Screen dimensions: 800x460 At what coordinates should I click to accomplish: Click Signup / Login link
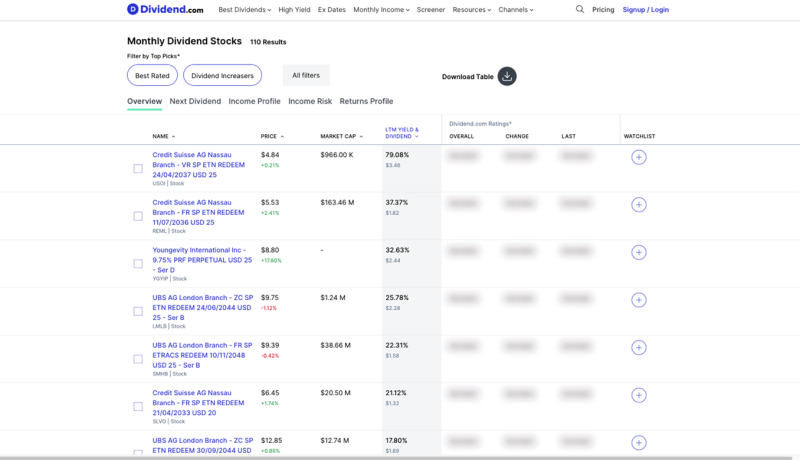coord(645,10)
